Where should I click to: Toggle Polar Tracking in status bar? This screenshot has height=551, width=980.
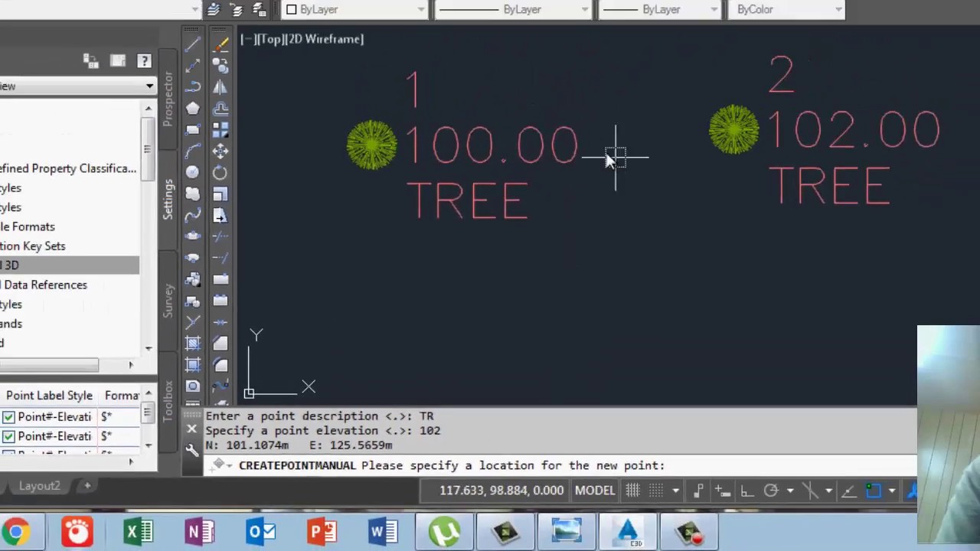(771, 491)
